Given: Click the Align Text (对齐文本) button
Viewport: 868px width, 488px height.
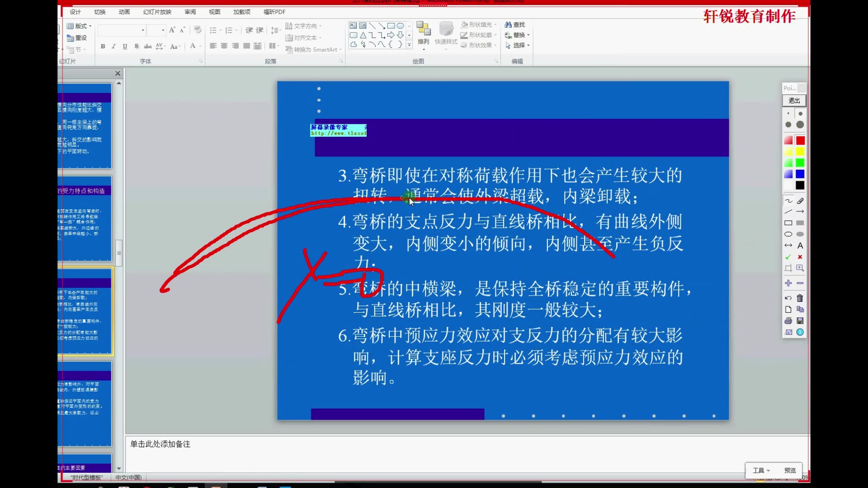Looking at the screenshot, I should point(303,38).
